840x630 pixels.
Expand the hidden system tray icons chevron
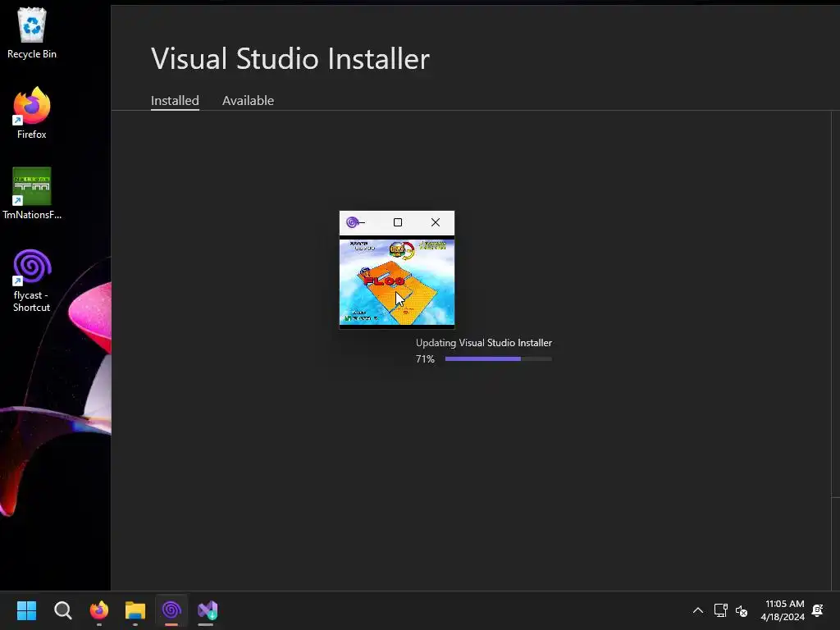pyautogui.click(x=698, y=610)
